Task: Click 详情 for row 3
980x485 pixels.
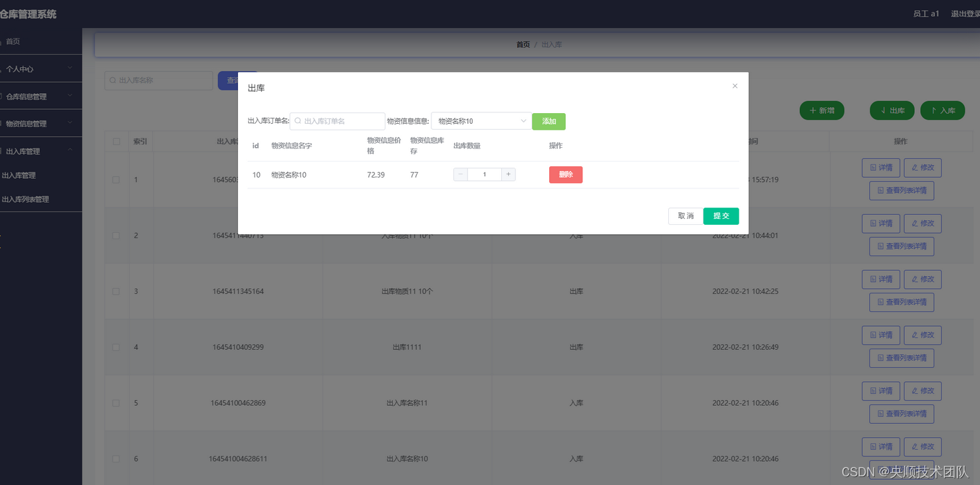Action: click(881, 279)
